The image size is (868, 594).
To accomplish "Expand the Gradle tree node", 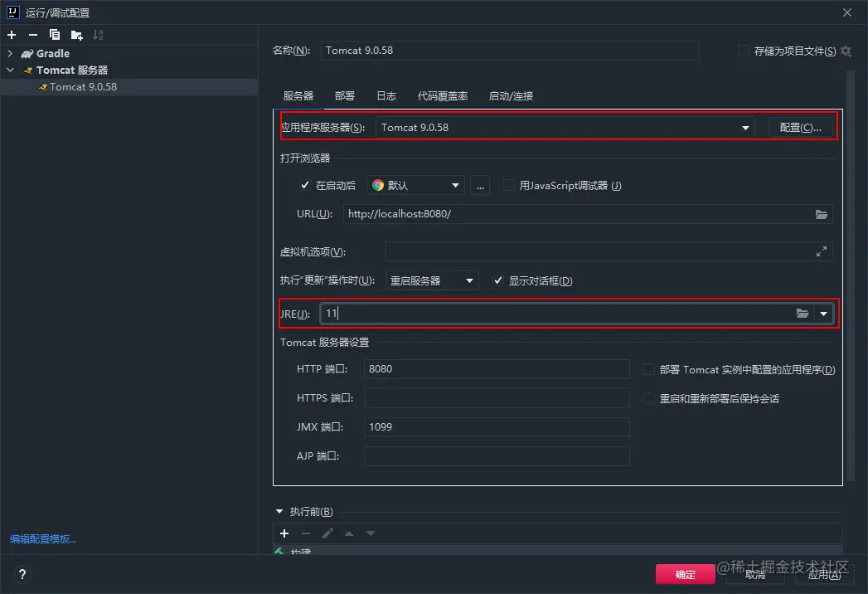I will pos(10,54).
